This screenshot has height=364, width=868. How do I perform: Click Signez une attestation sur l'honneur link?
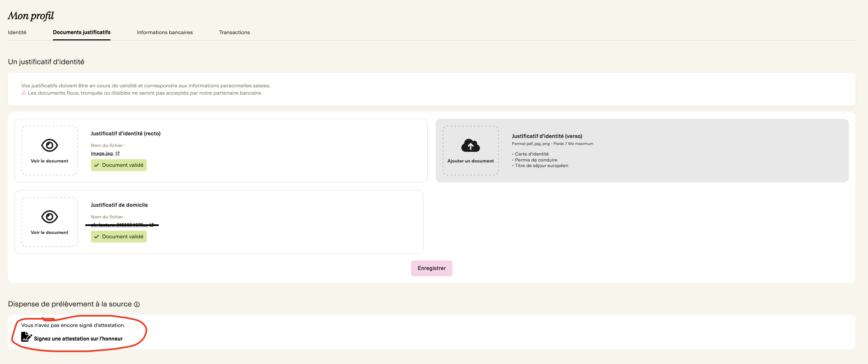pos(78,339)
